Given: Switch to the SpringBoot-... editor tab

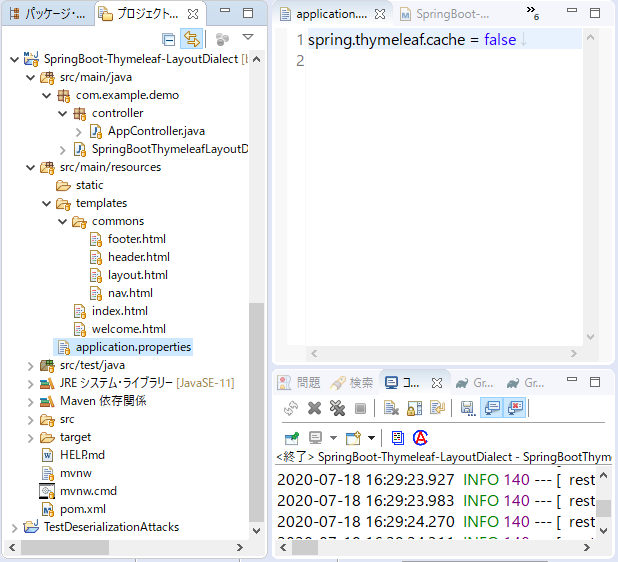Looking at the screenshot, I should pos(445,14).
